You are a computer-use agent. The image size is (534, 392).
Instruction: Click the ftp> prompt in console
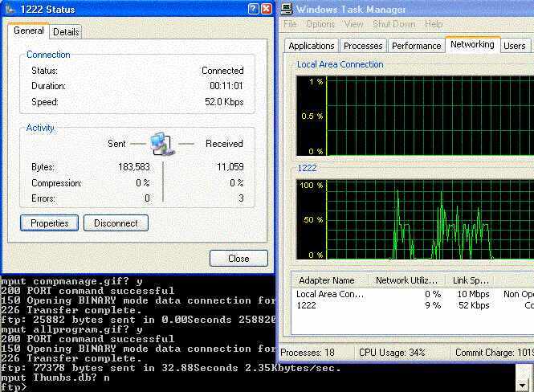point(14,387)
